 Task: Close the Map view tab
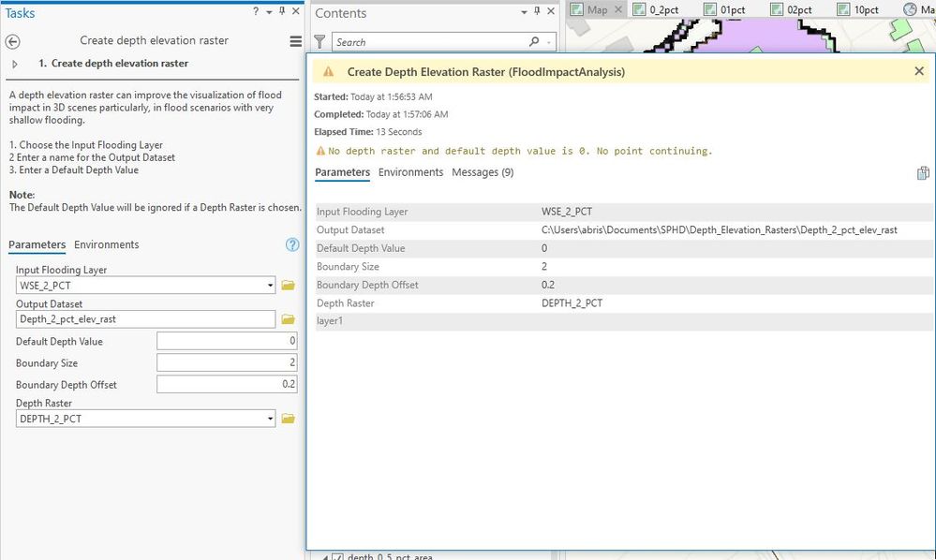point(618,9)
